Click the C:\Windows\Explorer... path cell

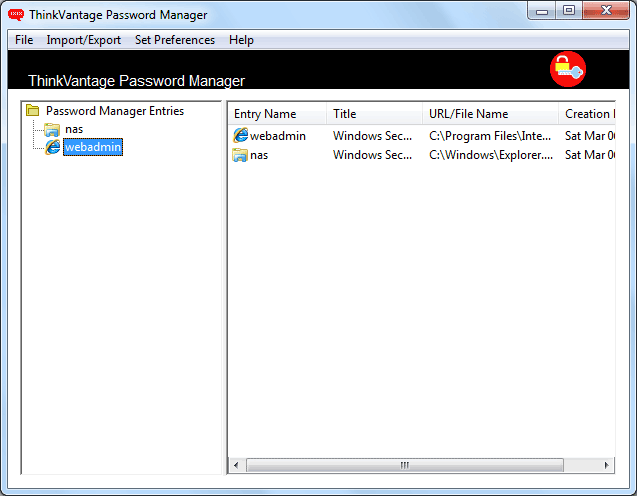(491, 155)
